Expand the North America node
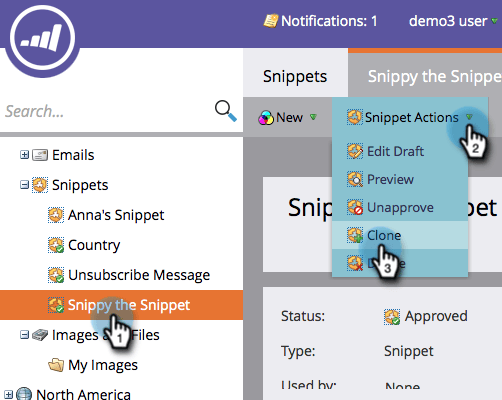This screenshot has width=502, height=400. tap(8, 395)
